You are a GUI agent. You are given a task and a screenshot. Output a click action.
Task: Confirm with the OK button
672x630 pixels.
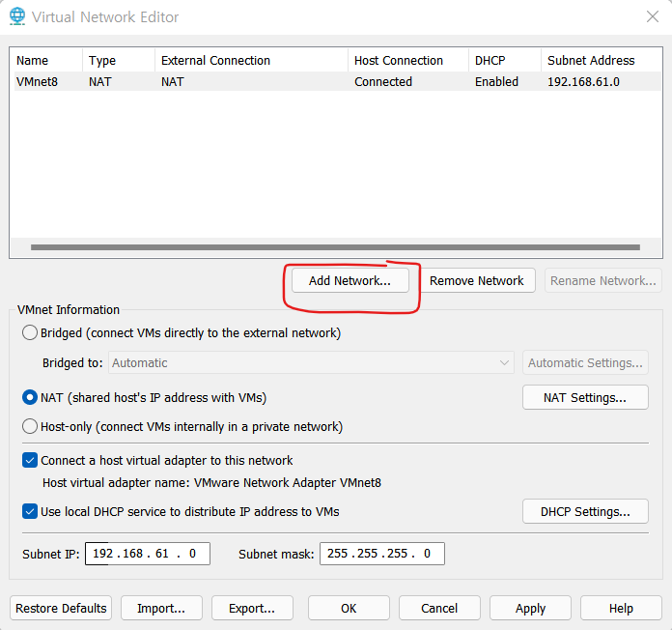tap(349, 608)
